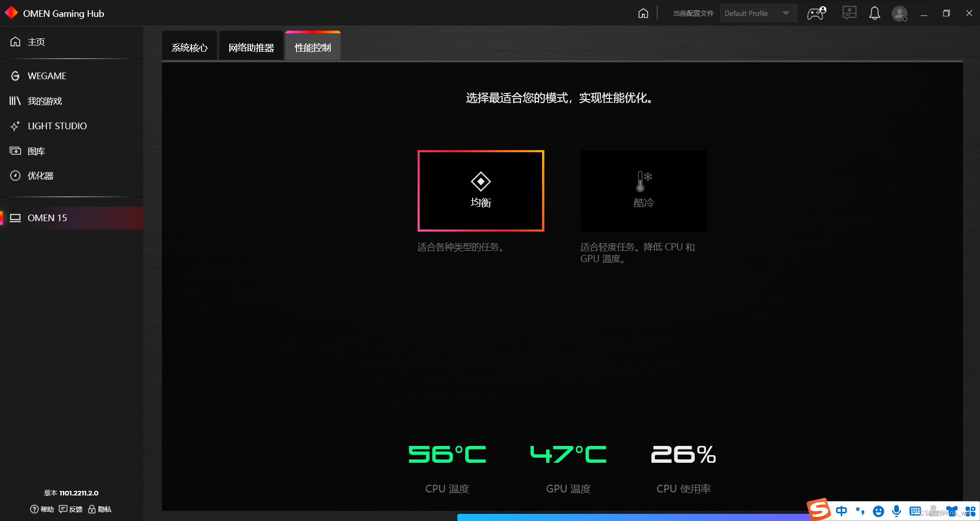
Task: Click the Sogou input method logo
Action: (x=819, y=509)
